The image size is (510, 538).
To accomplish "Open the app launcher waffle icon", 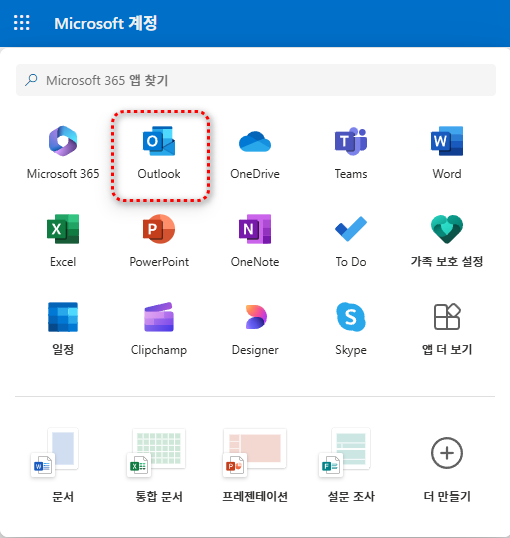I will [x=22, y=23].
